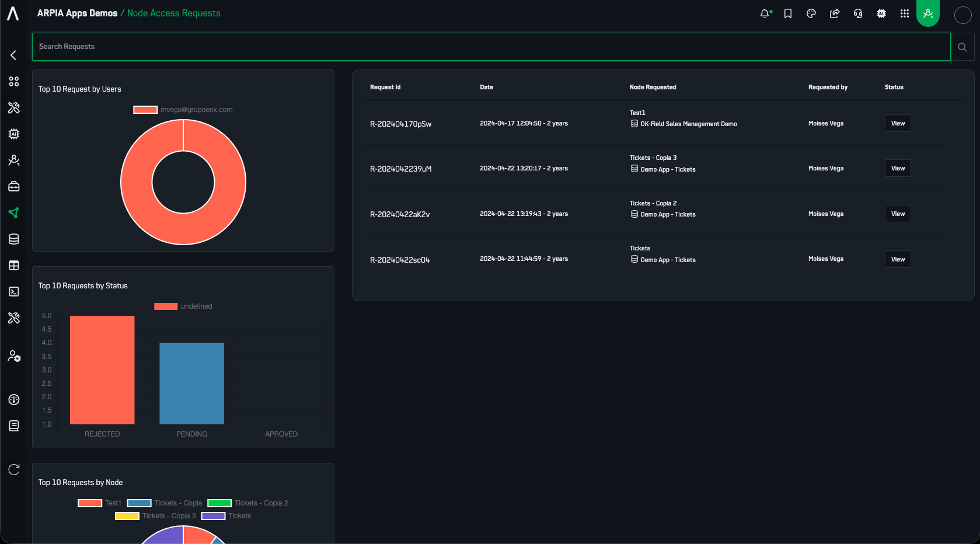Toggle the undefined legend in the status chart

(x=183, y=306)
